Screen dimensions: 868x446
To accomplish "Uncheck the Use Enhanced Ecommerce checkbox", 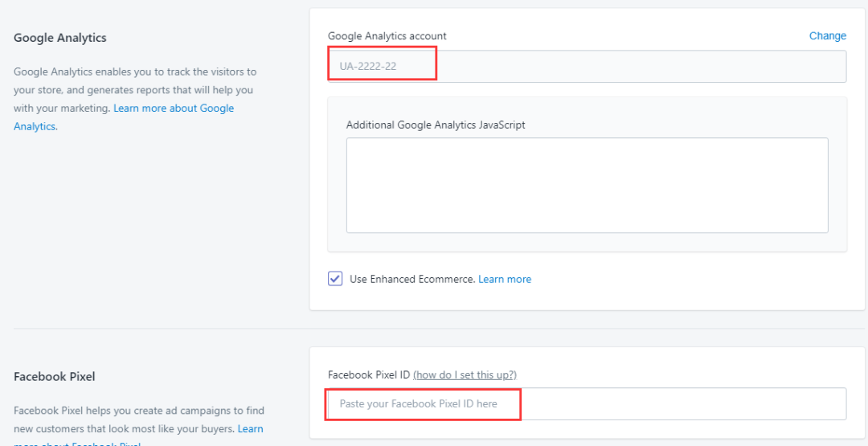I will (335, 279).
